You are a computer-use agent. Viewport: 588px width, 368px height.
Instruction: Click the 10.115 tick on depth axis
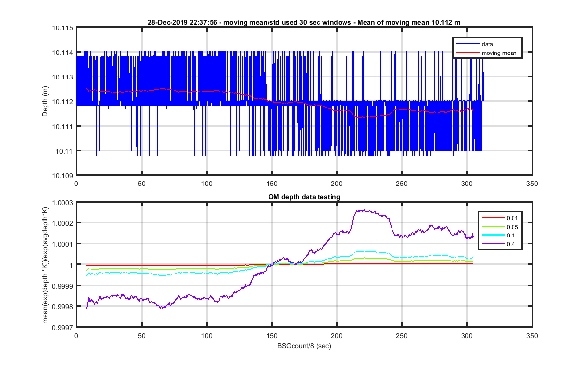click(x=63, y=28)
